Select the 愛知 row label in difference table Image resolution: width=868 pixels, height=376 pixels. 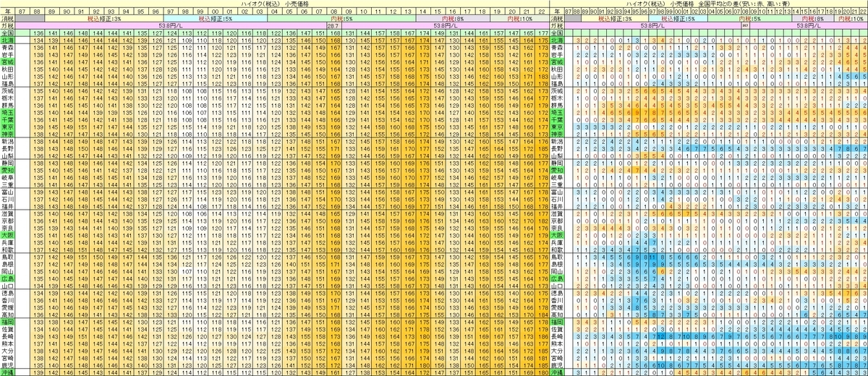[557, 171]
